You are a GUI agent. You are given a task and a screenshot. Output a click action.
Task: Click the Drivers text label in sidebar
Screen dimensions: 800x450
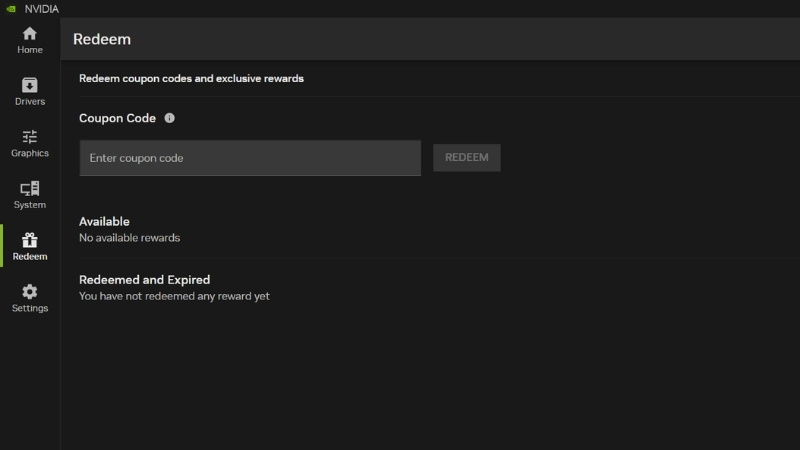(x=30, y=102)
